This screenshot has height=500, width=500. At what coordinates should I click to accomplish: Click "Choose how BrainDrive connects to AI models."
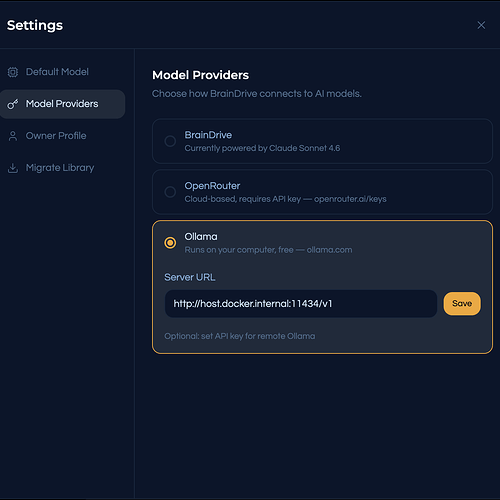coord(257,94)
